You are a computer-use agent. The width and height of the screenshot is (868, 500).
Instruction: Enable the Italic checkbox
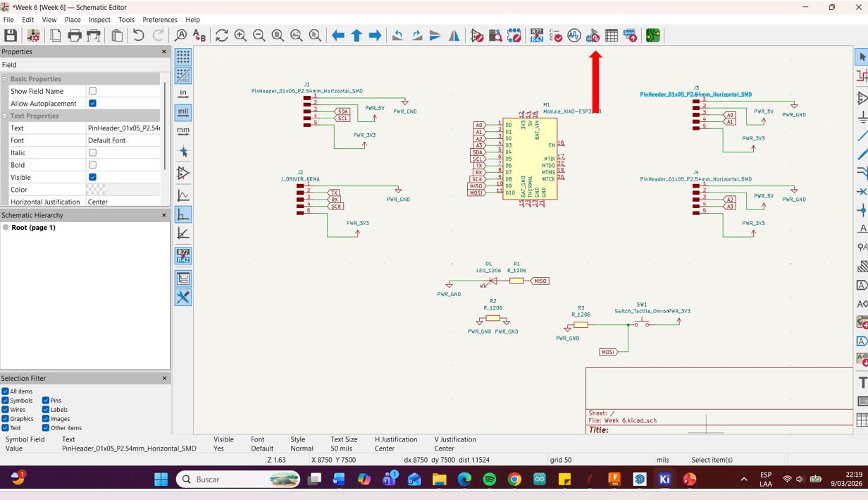point(92,152)
